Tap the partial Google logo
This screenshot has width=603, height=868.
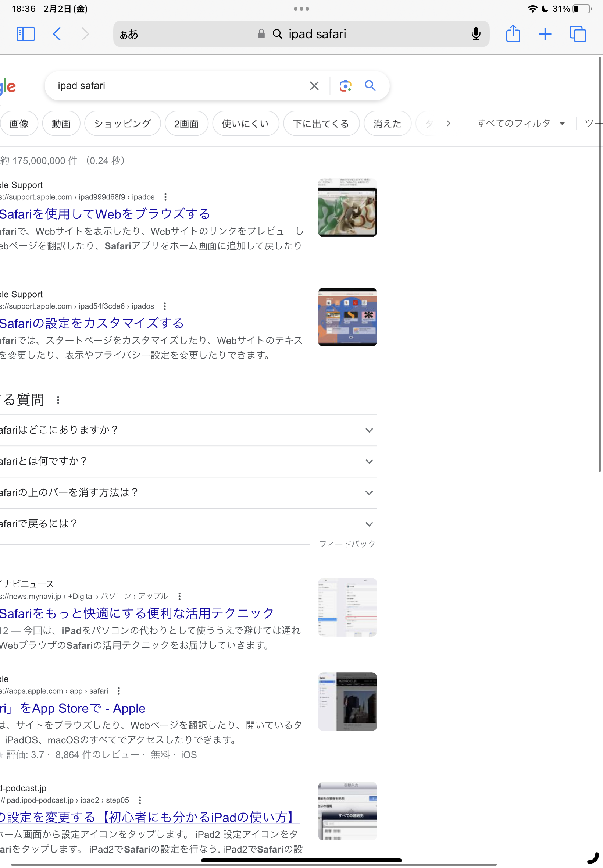pos(8,88)
